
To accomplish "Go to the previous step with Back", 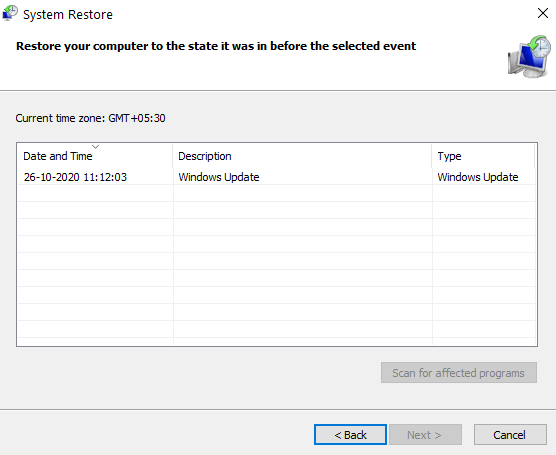I will [x=350, y=434].
